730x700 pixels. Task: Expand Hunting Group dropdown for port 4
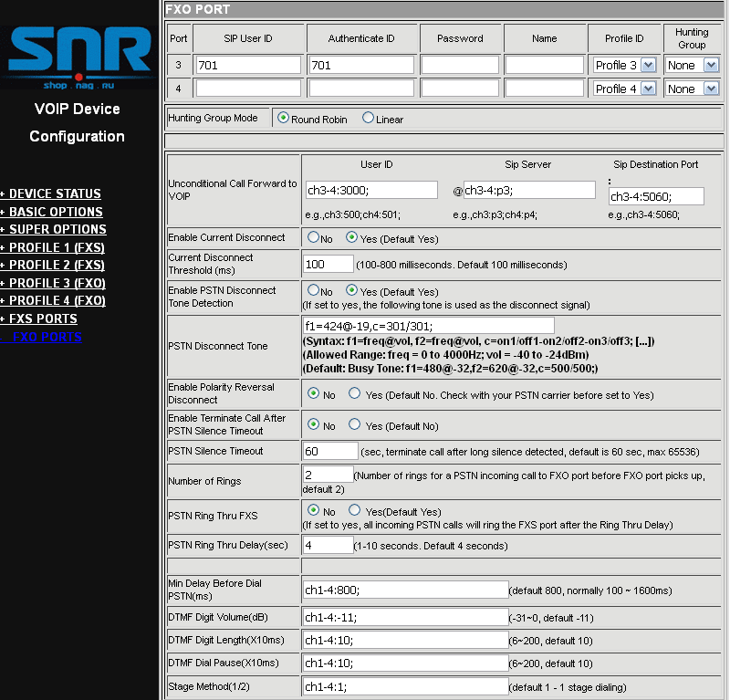pyautogui.click(x=693, y=89)
